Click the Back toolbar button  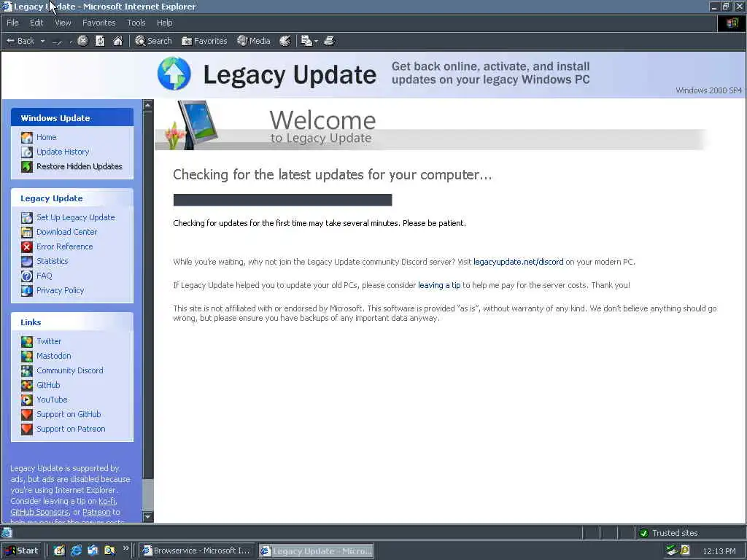point(20,41)
